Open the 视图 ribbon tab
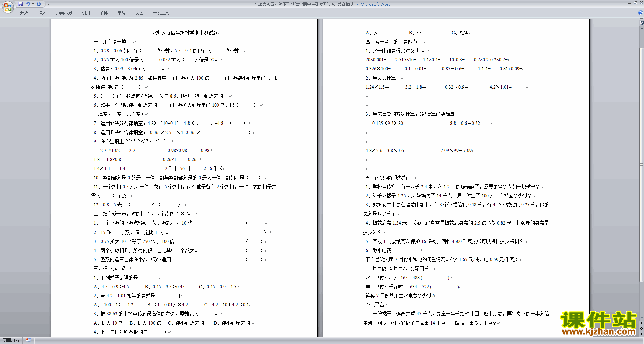Image resolution: width=644 pixels, height=344 pixels. (139, 13)
